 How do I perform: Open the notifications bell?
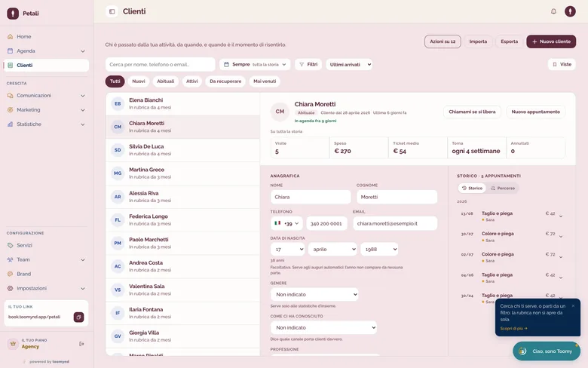[553, 11]
